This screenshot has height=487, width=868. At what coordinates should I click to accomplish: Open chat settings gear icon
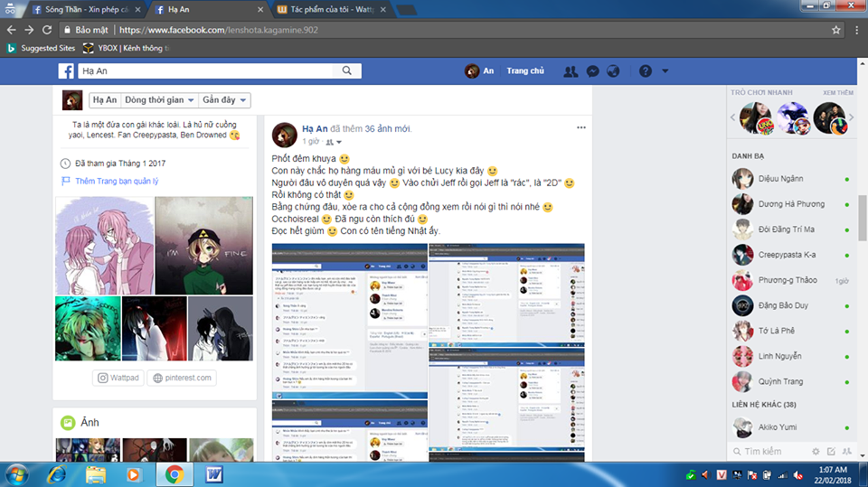click(816, 451)
